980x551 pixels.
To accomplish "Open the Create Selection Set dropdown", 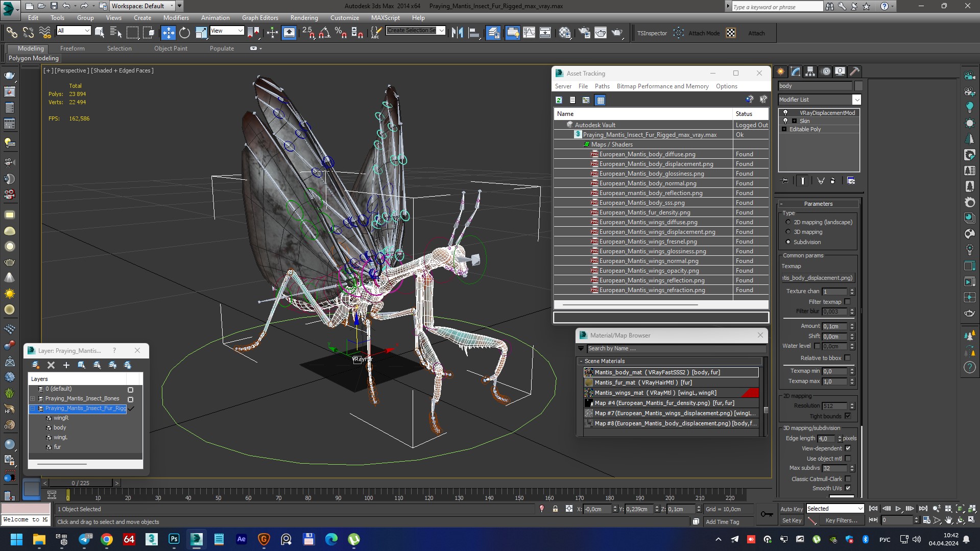I will [441, 30].
